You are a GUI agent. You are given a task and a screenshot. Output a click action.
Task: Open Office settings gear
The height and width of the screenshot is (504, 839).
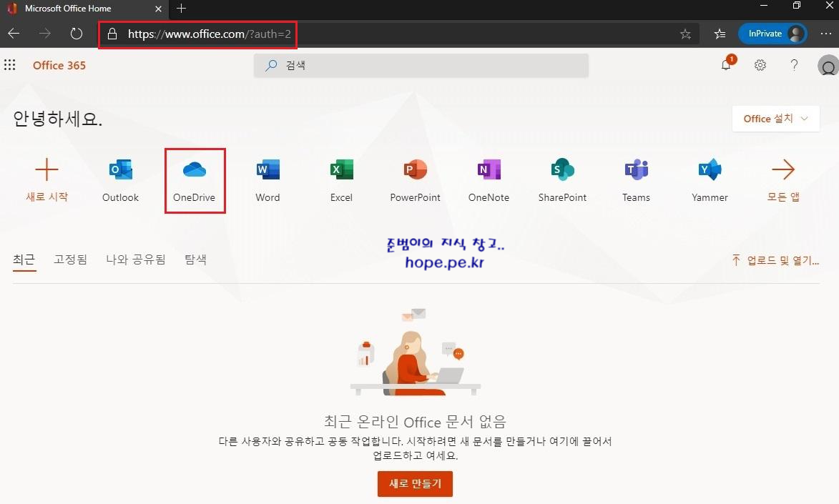pos(760,65)
